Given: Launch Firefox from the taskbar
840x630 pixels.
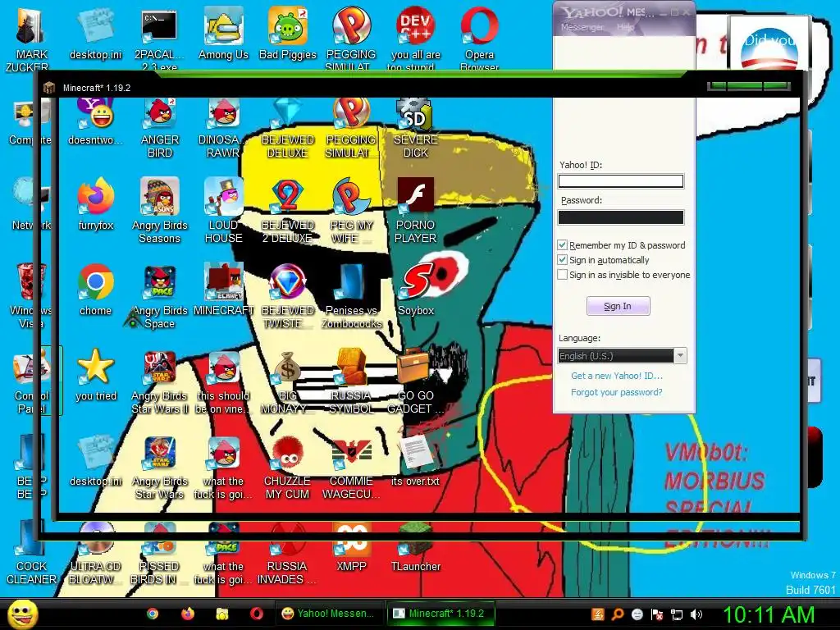Looking at the screenshot, I should click(188, 614).
